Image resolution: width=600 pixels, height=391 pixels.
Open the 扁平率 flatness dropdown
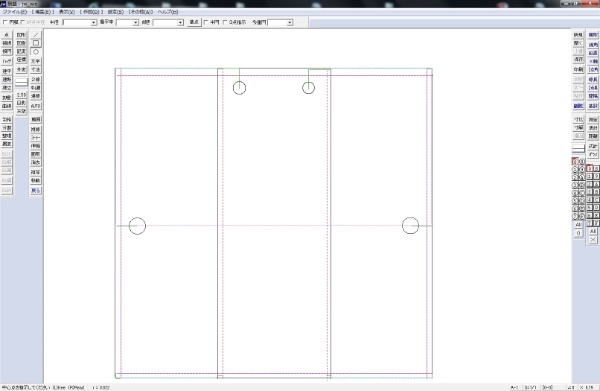[135, 23]
